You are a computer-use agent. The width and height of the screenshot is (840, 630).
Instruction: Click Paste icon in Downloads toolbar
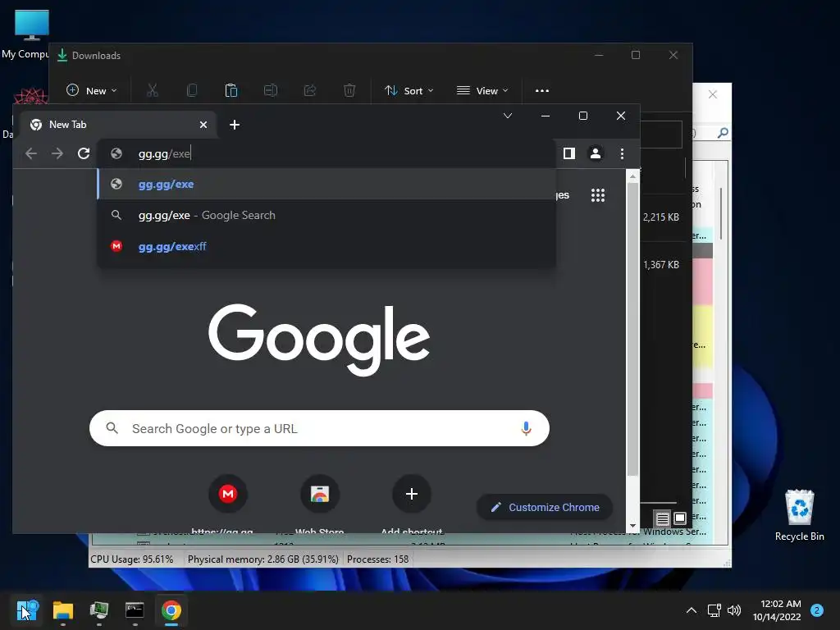click(x=231, y=90)
